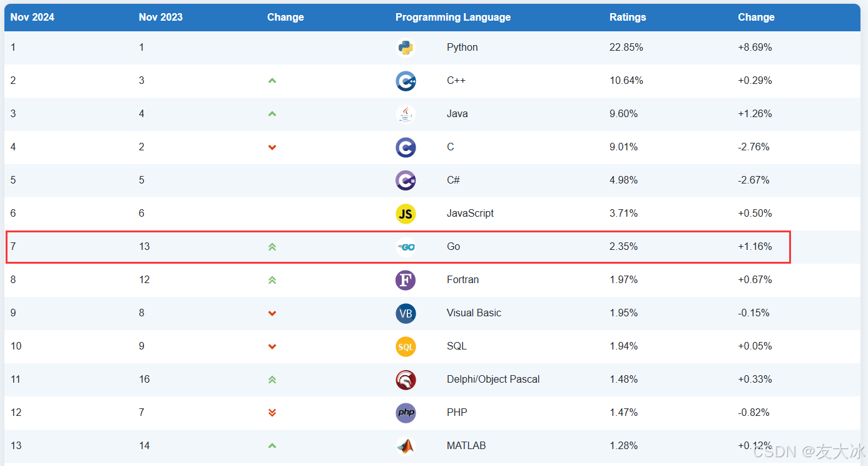Click the +1.16% change value
The width and height of the screenshot is (868, 466).
tap(755, 247)
